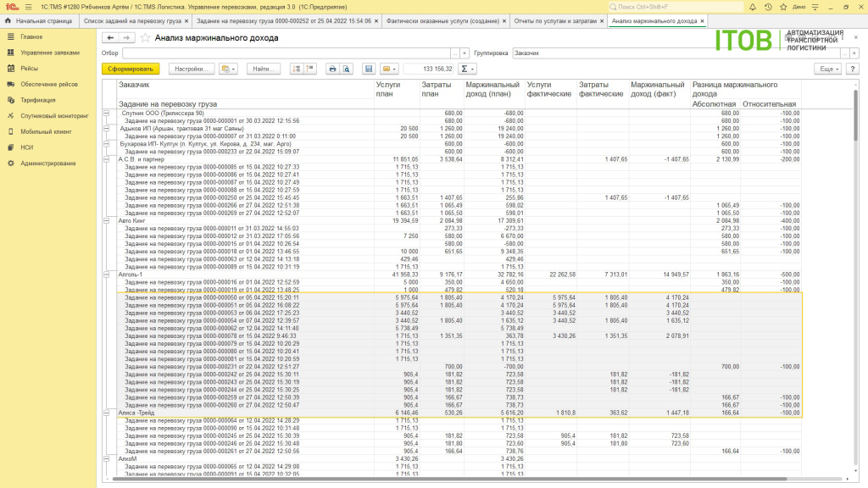Go to the home page icon

(8, 21)
